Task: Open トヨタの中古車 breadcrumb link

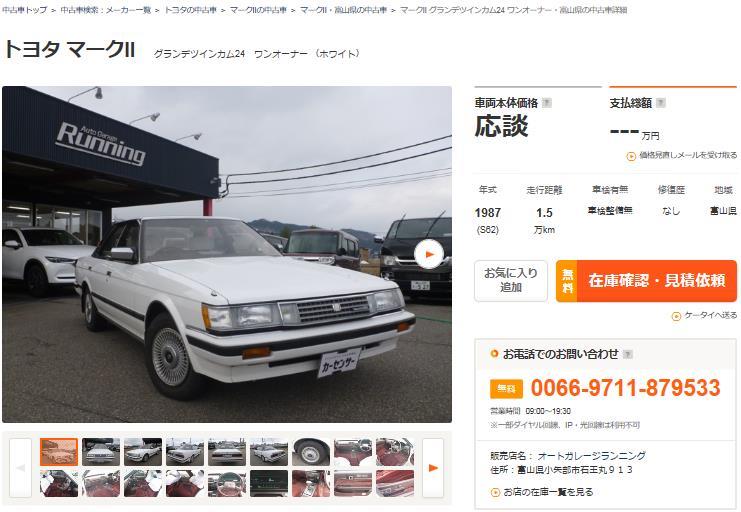Action: click(190, 10)
